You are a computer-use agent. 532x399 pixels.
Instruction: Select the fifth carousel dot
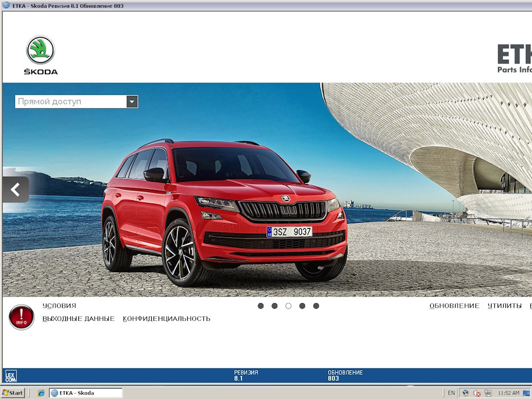point(316,306)
